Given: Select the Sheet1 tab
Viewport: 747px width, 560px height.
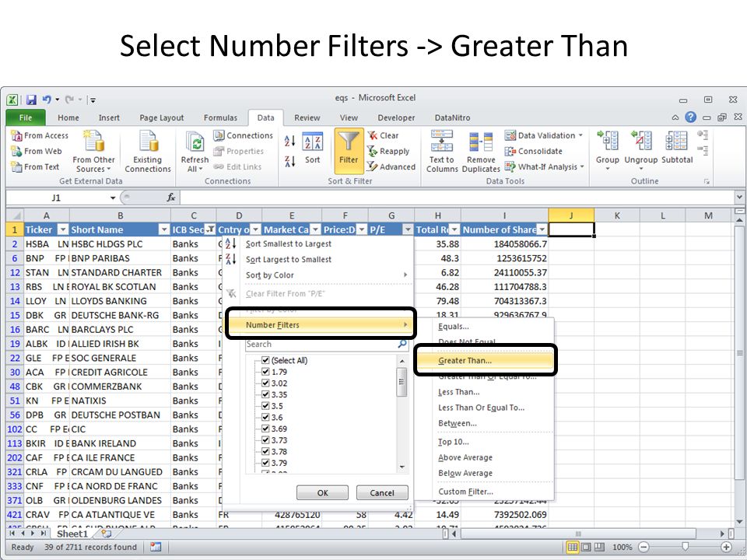Looking at the screenshot, I should pos(72,534).
